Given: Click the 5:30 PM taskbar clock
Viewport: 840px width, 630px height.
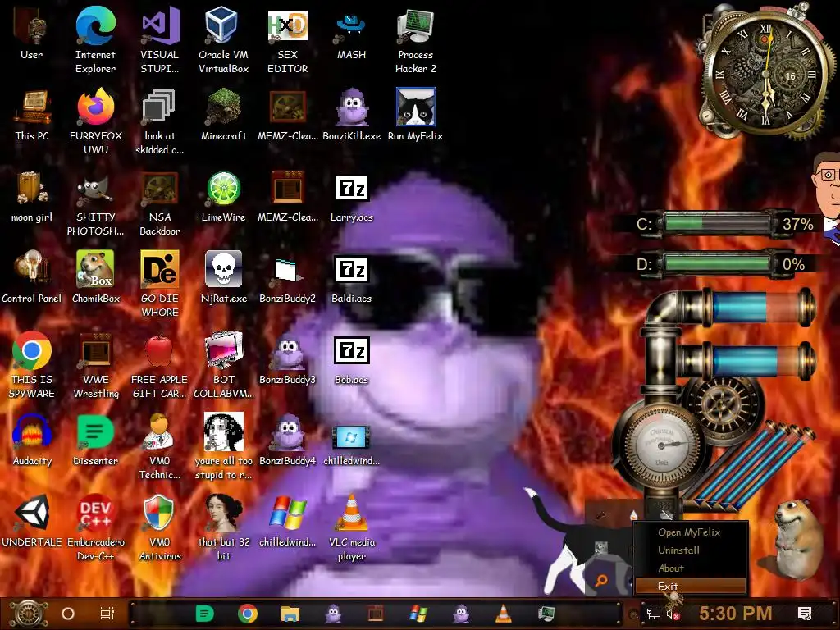Looking at the screenshot, I should point(736,614).
